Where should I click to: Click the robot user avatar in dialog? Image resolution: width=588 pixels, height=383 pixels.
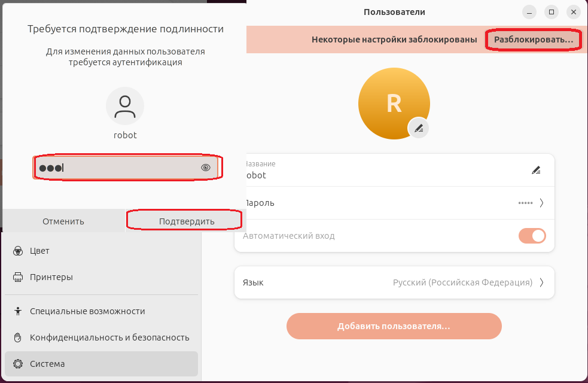coord(125,106)
